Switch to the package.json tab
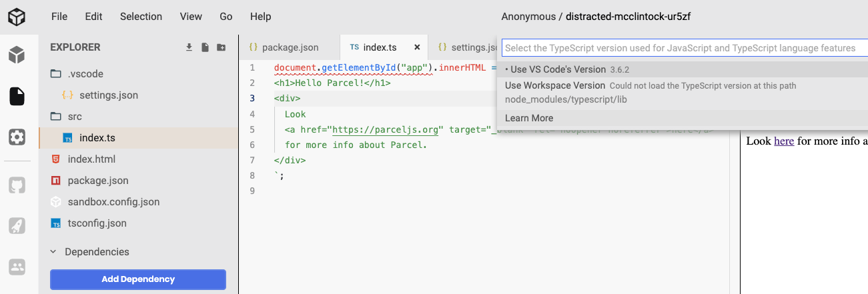This screenshot has width=868, height=294. [x=289, y=47]
